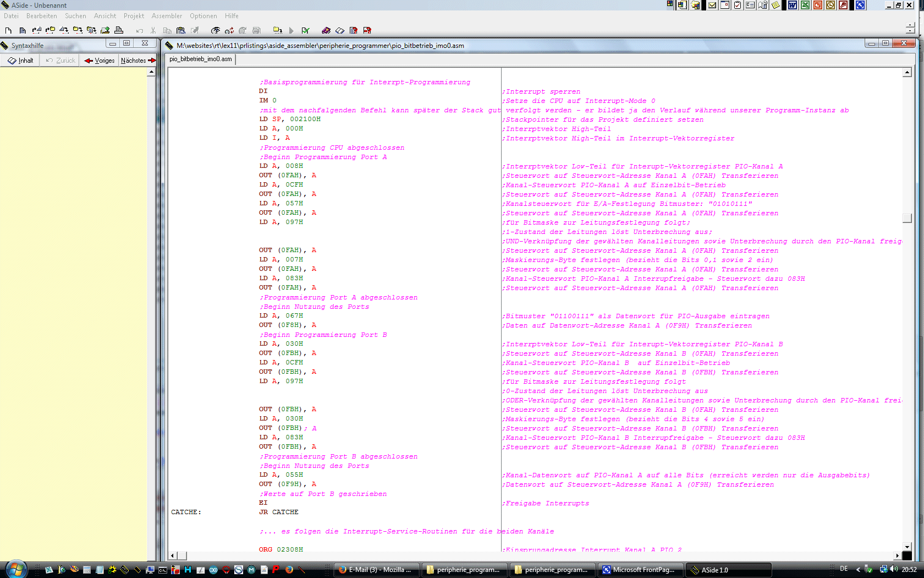This screenshot has width=924, height=578.
Task: Open Excel from the Office shortcut bar
Action: tap(805, 5)
